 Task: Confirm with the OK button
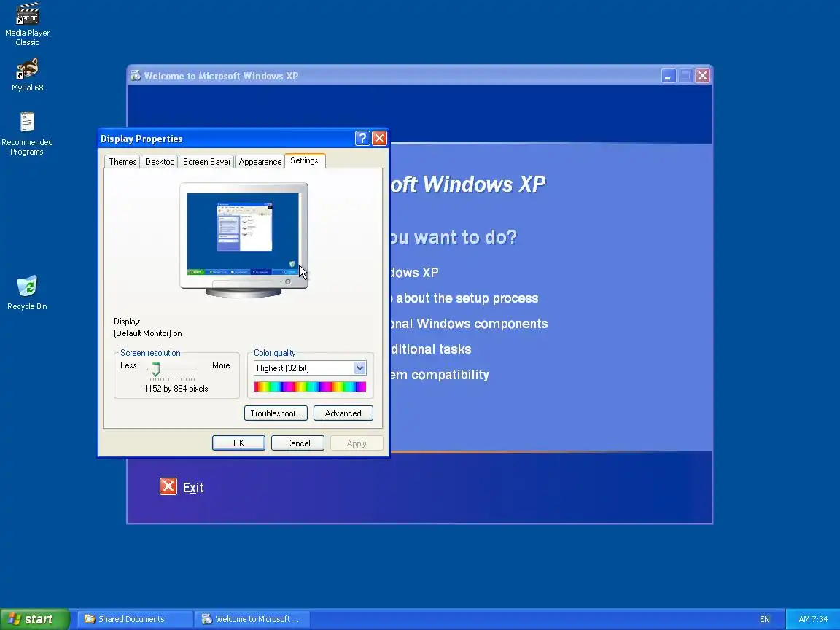pos(238,443)
